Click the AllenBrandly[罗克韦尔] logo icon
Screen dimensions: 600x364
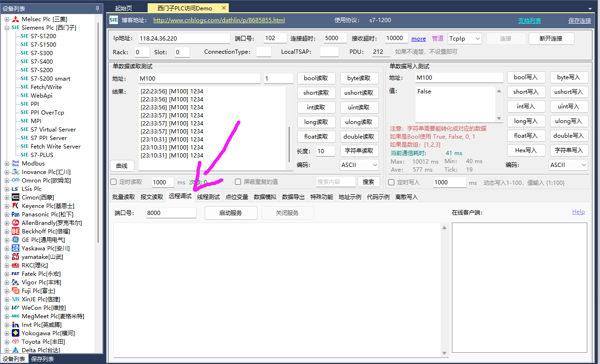[16, 223]
